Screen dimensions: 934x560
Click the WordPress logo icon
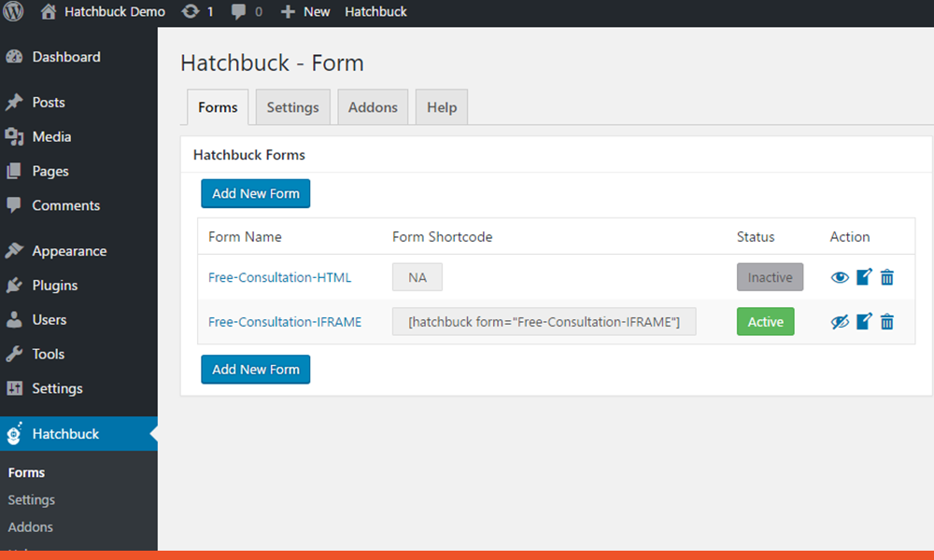point(13,11)
